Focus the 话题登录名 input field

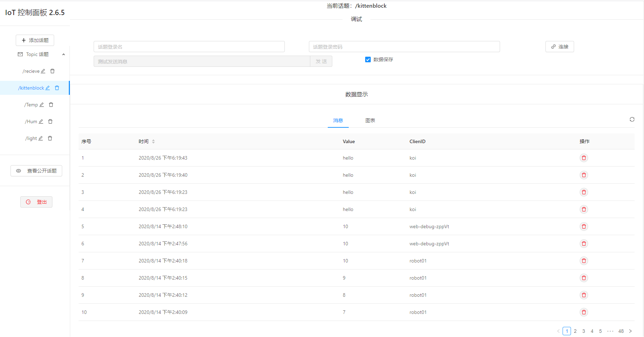tap(189, 47)
